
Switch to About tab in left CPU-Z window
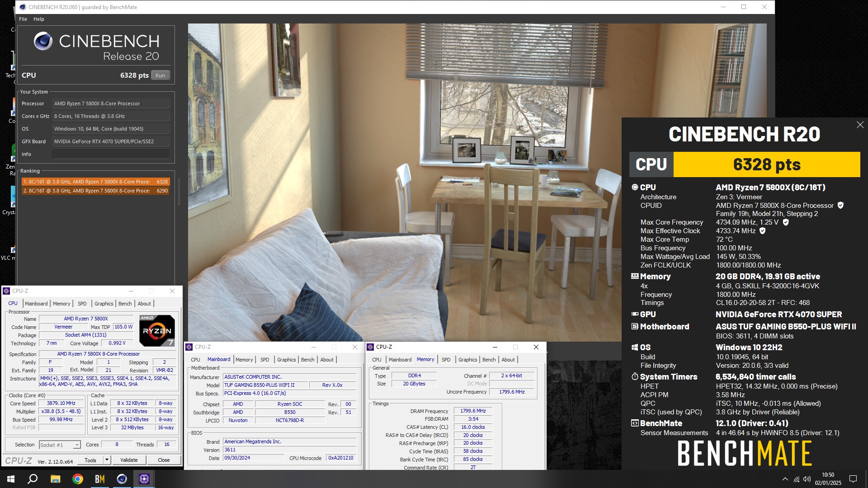(144, 304)
